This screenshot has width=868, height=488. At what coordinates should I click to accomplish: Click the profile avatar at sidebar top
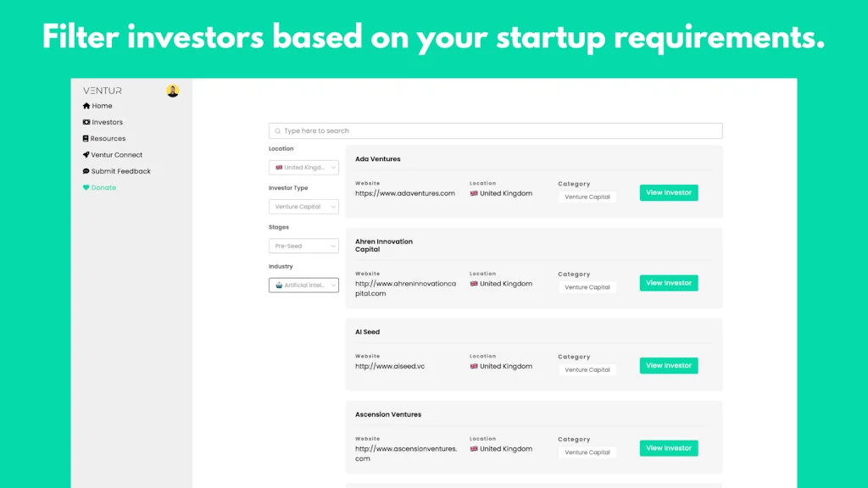click(x=174, y=90)
